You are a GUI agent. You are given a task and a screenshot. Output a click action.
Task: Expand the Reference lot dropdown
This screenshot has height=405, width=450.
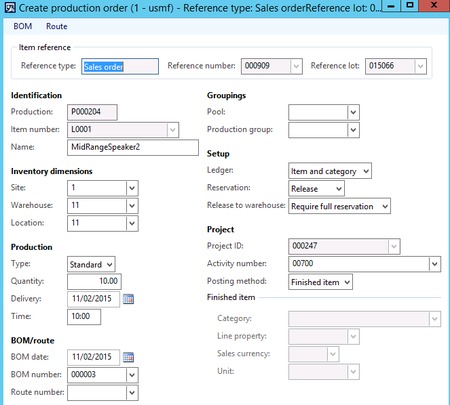(x=420, y=66)
